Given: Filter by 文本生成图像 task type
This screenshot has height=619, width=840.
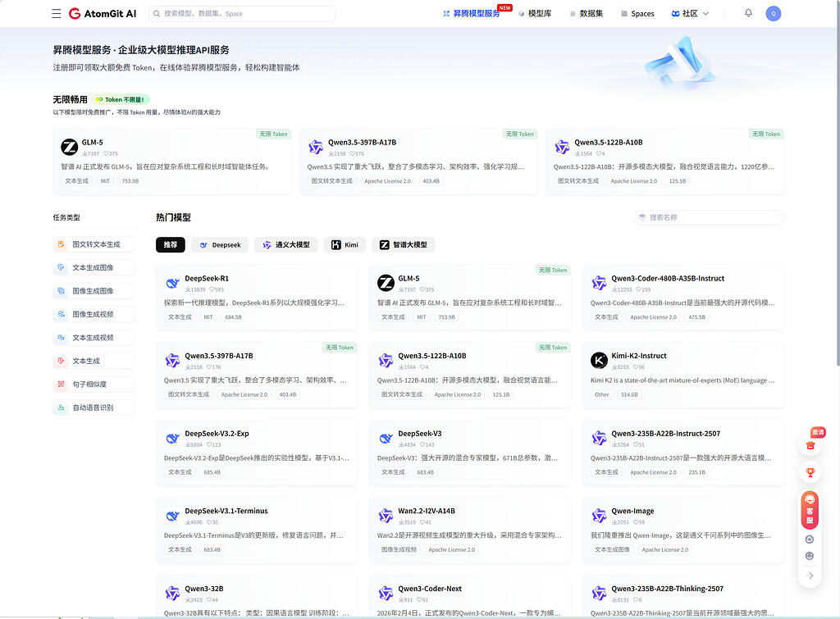Looking at the screenshot, I should (x=94, y=268).
